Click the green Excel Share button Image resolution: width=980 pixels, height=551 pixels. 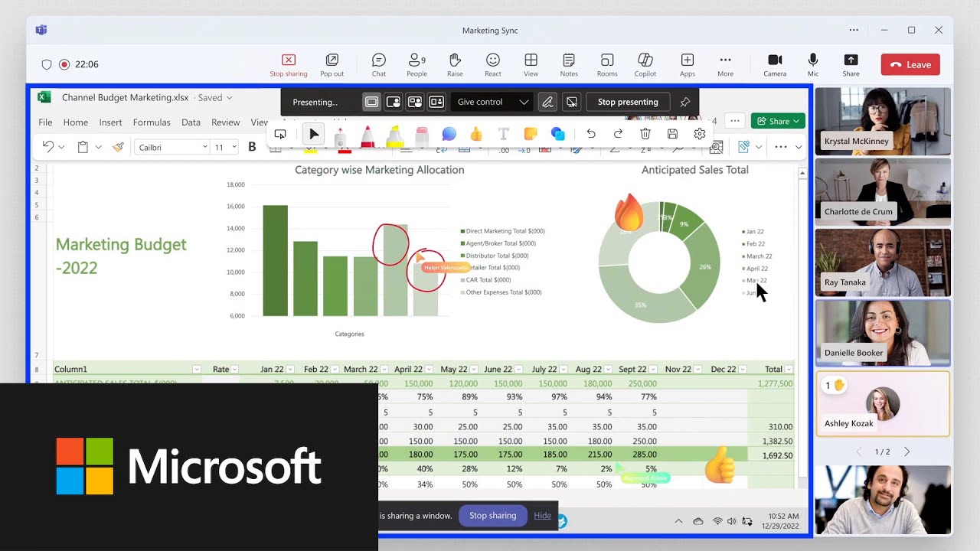tap(778, 121)
